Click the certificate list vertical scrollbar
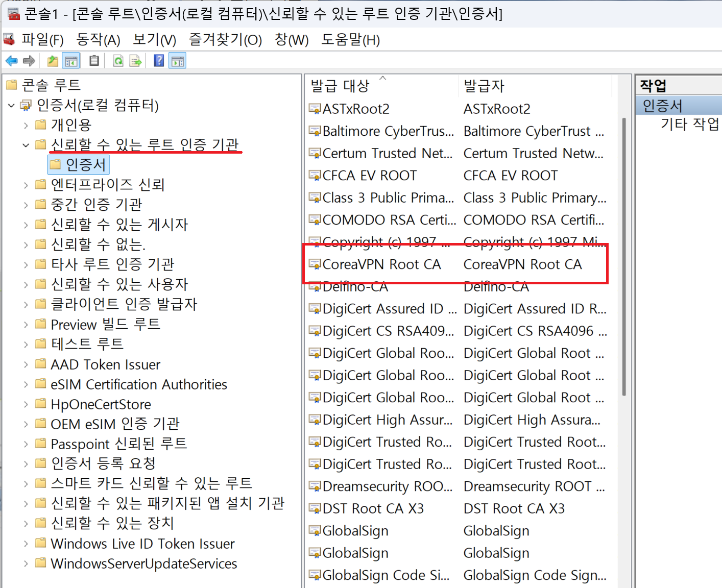 (624, 255)
